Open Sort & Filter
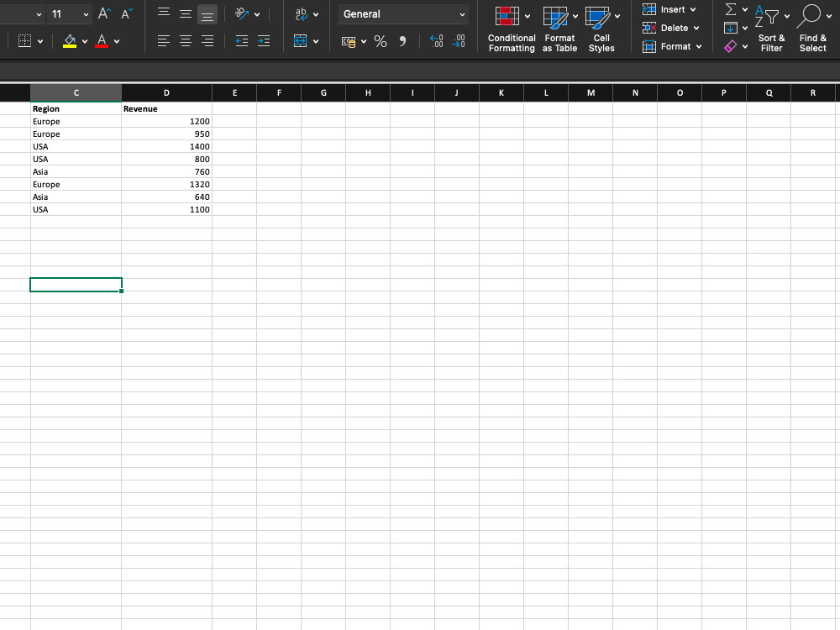This screenshot has width=840, height=630. (x=771, y=29)
